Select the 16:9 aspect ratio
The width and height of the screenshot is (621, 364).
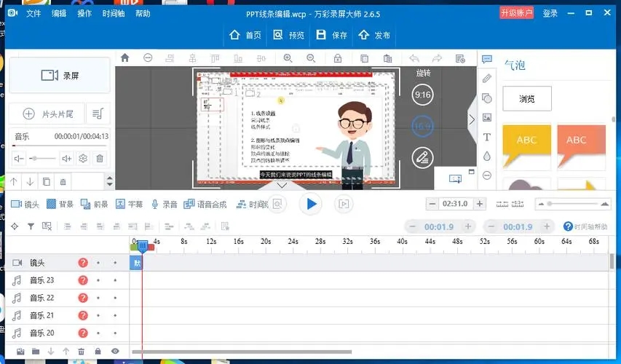pyautogui.click(x=422, y=126)
